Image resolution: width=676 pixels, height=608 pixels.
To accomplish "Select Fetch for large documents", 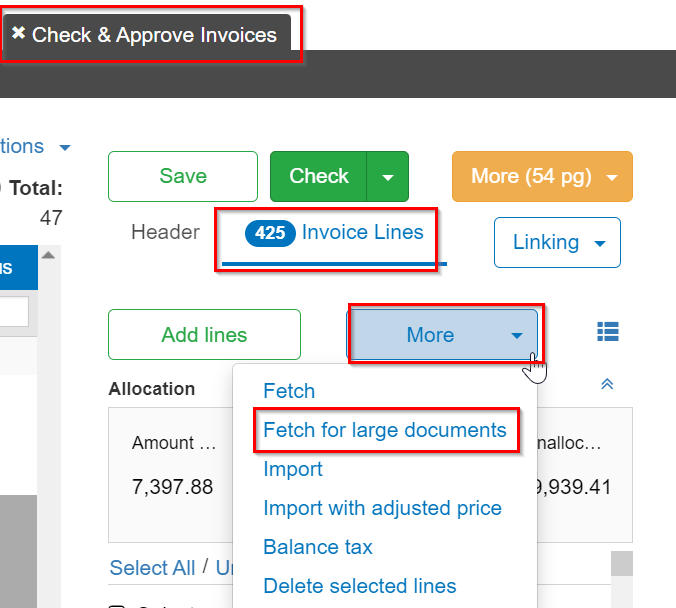I will pyautogui.click(x=385, y=430).
